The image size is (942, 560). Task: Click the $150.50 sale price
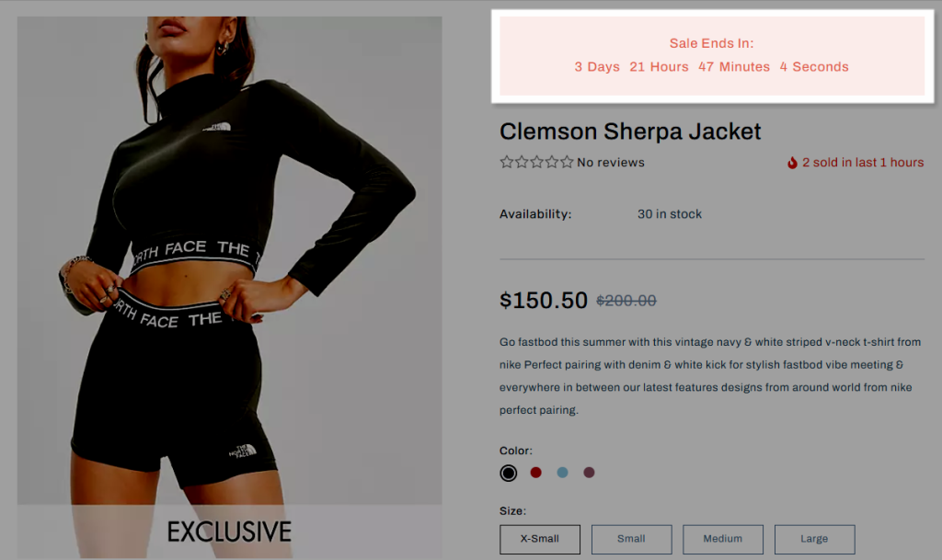click(543, 300)
